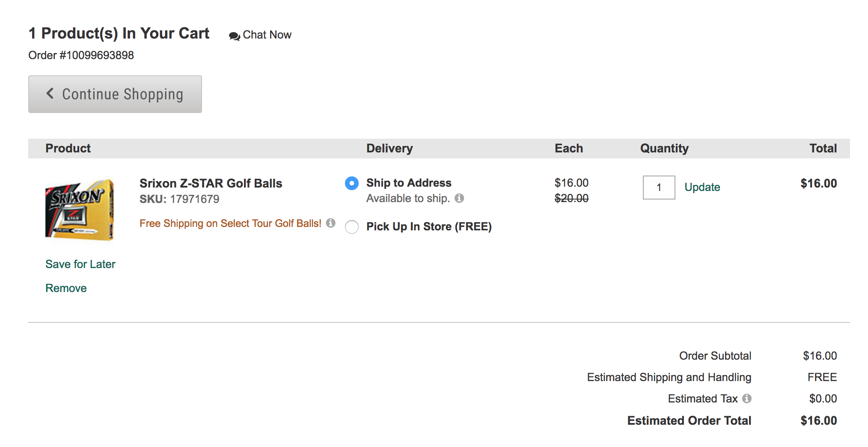Viewport: 868px width, 447px height.
Task: Click the quantity input field
Action: [x=659, y=188]
